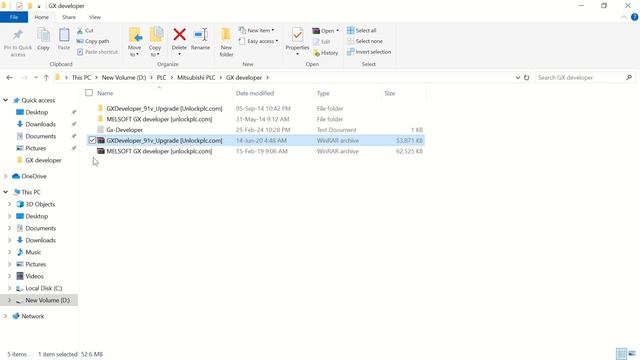
Task: Uncheck the GXDeveloper_91v_Upgrade archive checkbox
Action: (92, 140)
